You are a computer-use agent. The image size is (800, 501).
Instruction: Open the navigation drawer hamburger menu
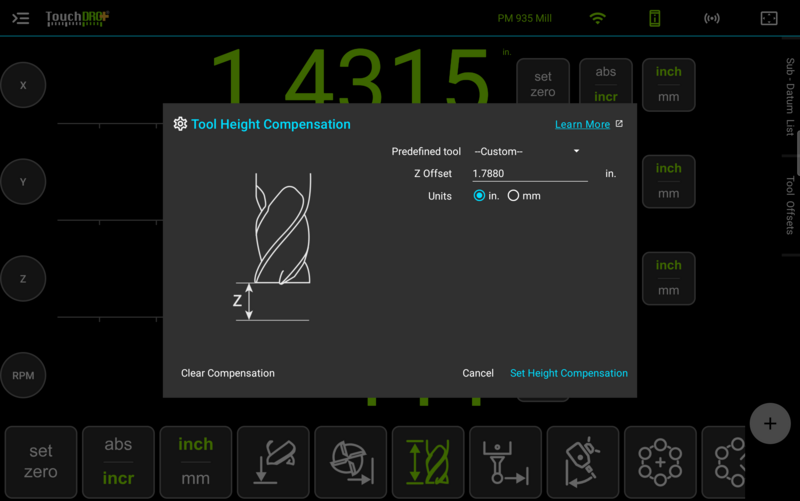20,19
